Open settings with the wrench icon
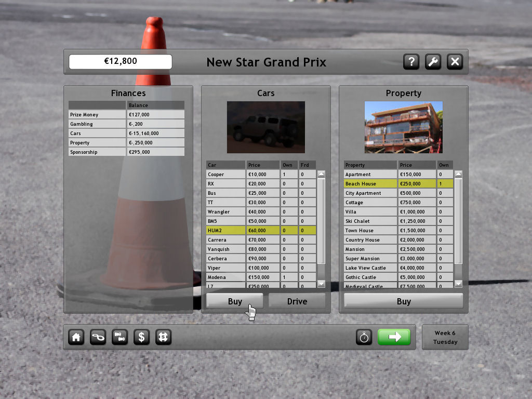This screenshot has width=532, height=399. point(433,62)
